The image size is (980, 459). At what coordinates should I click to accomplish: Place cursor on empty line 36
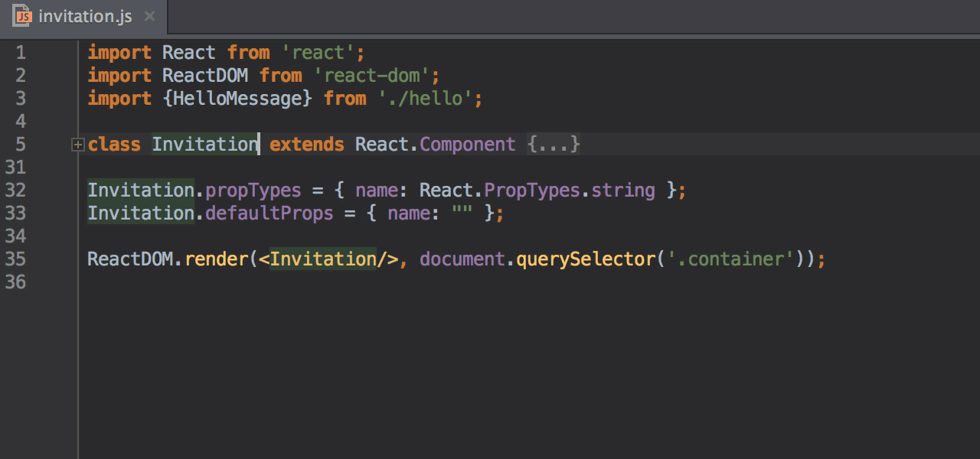306,282
